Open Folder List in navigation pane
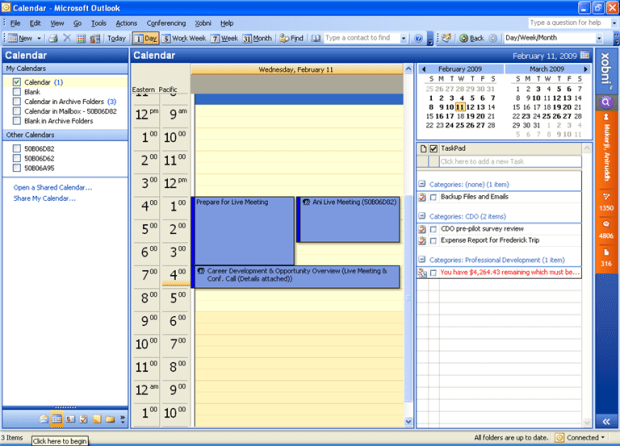Screen dimensions: 620x446 (x=110, y=419)
